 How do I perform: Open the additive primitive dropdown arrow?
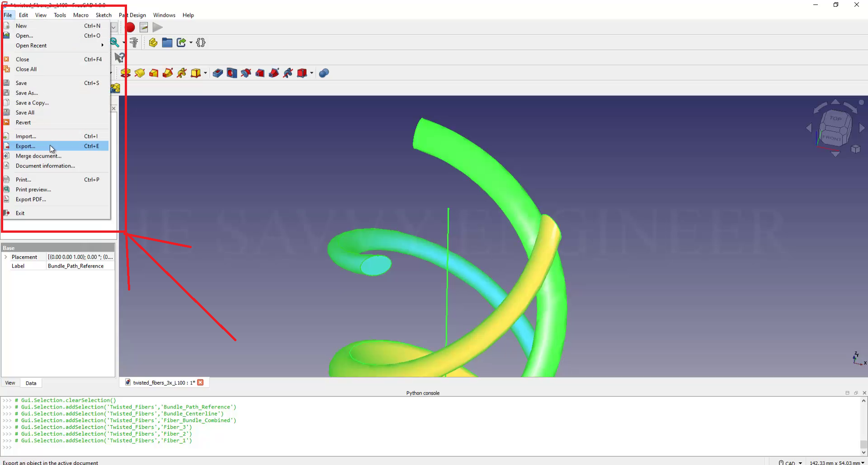pyautogui.click(x=206, y=73)
